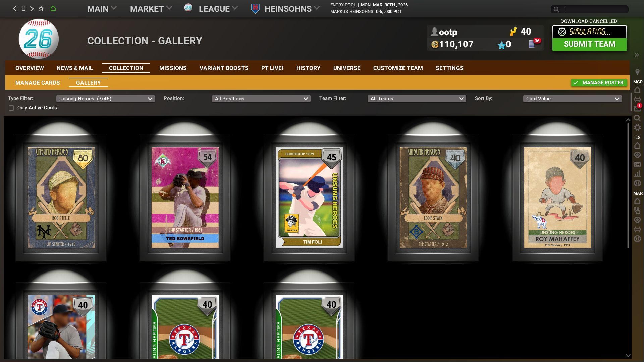644x362 pixels.
Task: Open the card packs icon with 36 badge
Action: [532, 44]
